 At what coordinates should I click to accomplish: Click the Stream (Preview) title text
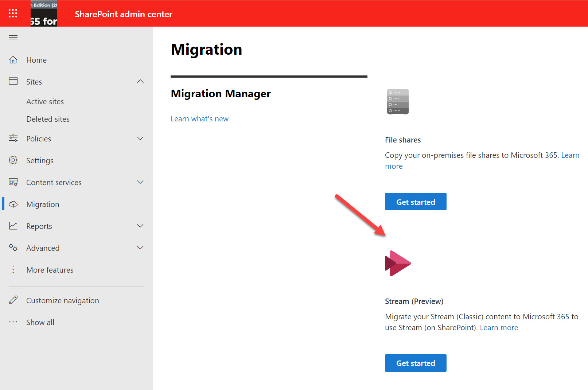pyautogui.click(x=414, y=301)
